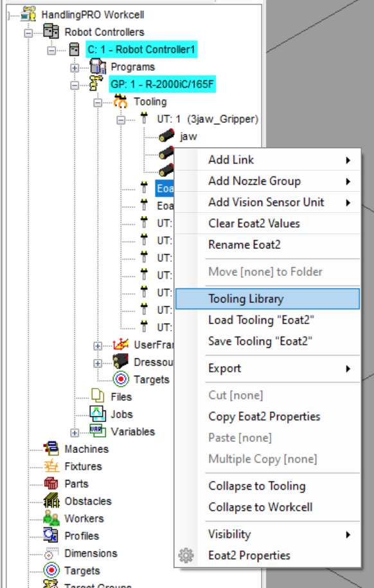
Task: Collapse the Tooling node
Action: [98, 102]
